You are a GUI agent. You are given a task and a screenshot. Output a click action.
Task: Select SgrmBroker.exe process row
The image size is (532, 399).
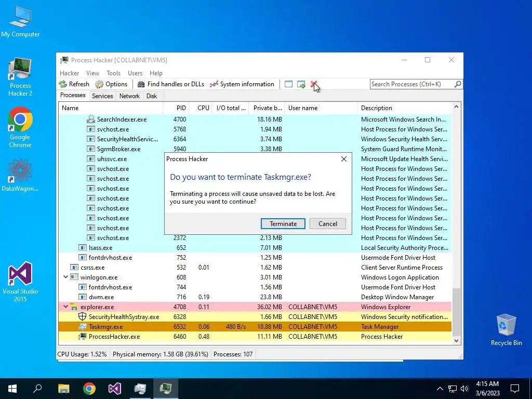255,149
